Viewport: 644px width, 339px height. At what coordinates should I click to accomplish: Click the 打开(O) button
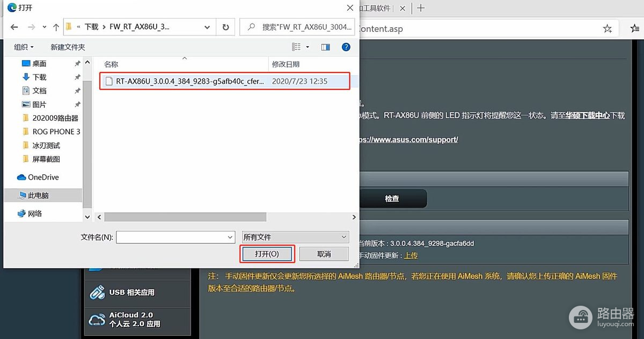click(x=267, y=254)
